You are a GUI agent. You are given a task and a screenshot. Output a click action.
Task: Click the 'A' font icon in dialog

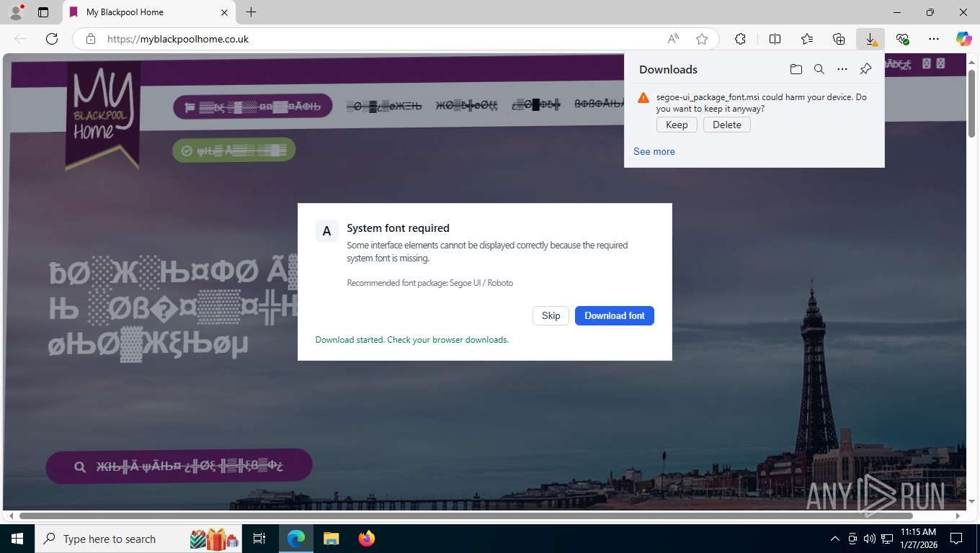pyautogui.click(x=326, y=231)
